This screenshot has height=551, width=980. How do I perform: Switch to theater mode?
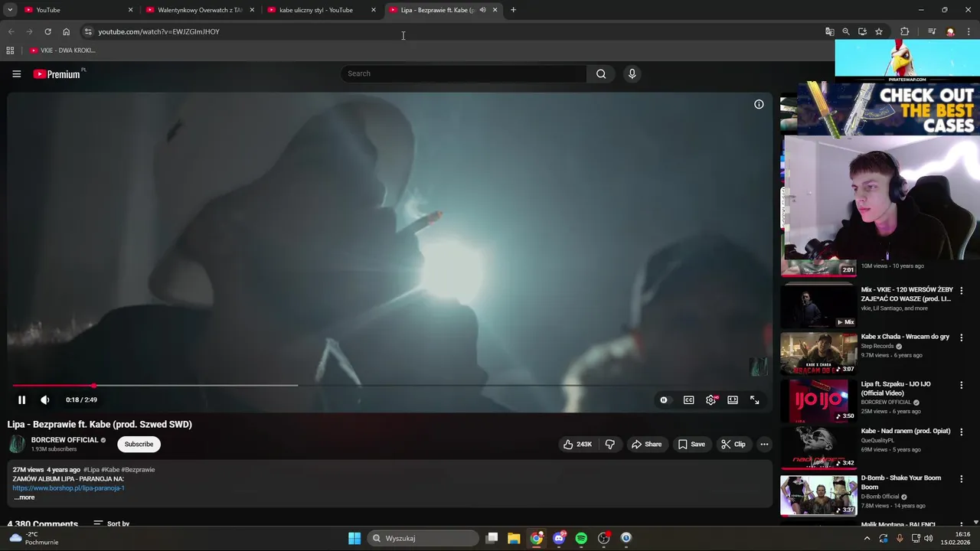733,399
